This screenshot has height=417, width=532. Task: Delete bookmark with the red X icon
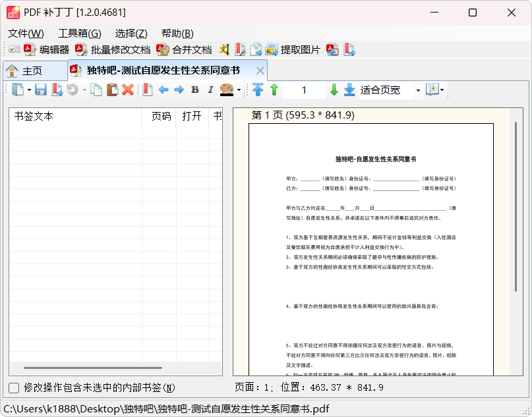coord(128,90)
